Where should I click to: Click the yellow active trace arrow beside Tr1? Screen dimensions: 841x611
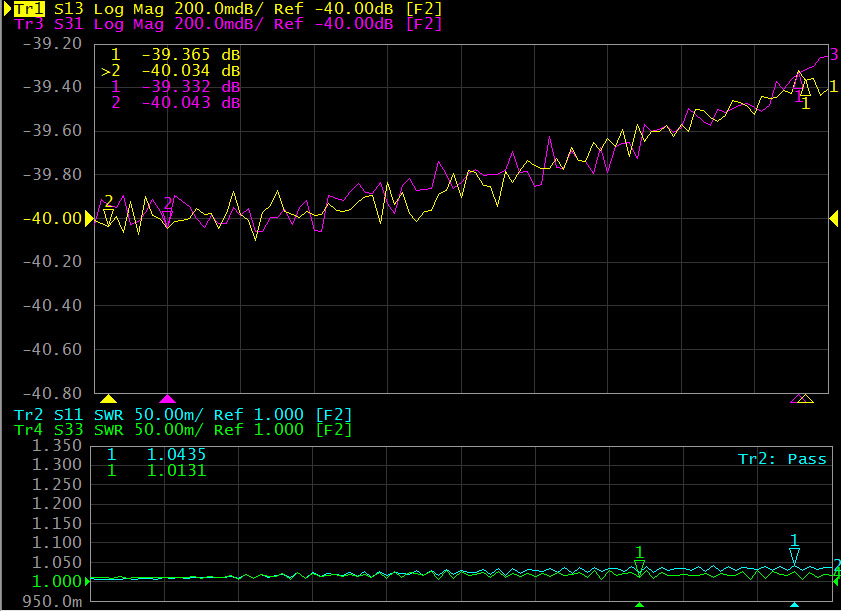pos(8,9)
